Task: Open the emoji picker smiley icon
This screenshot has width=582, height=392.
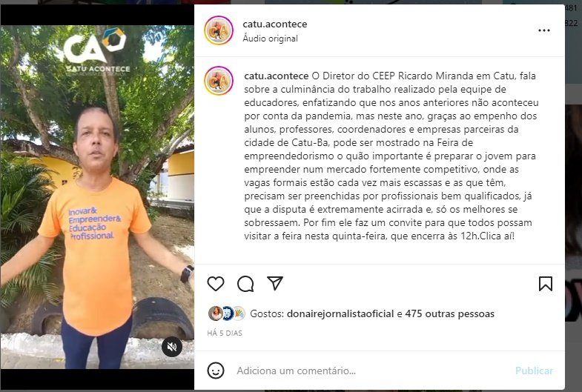Action: tap(216, 371)
